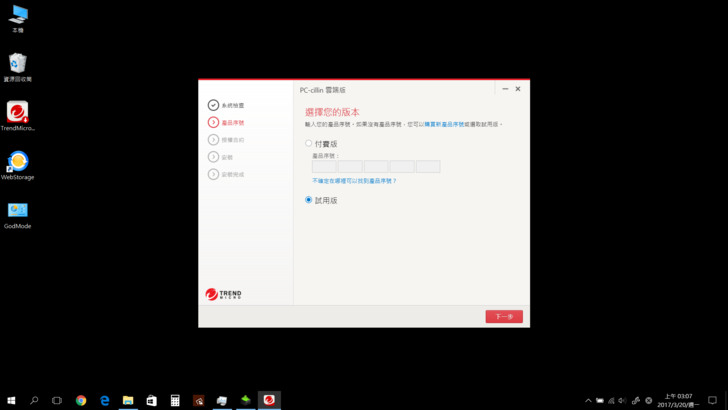Select the This PC desktop icon

click(x=18, y=19)
